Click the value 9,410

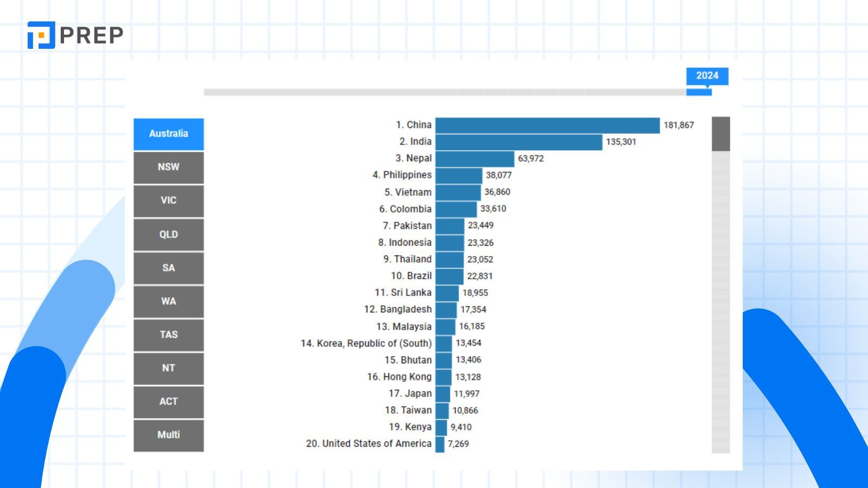(461, 427)
